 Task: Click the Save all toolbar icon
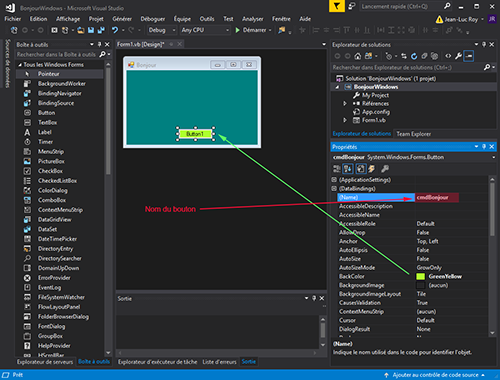pyautogui.click(x=101, y=30)
